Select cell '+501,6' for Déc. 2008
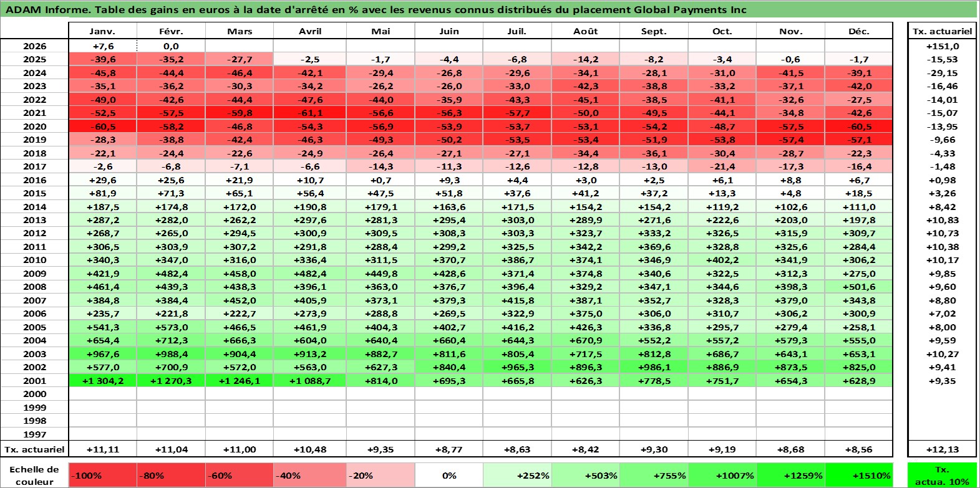This screenshot has height=488, width=980. tap(859, 287)
